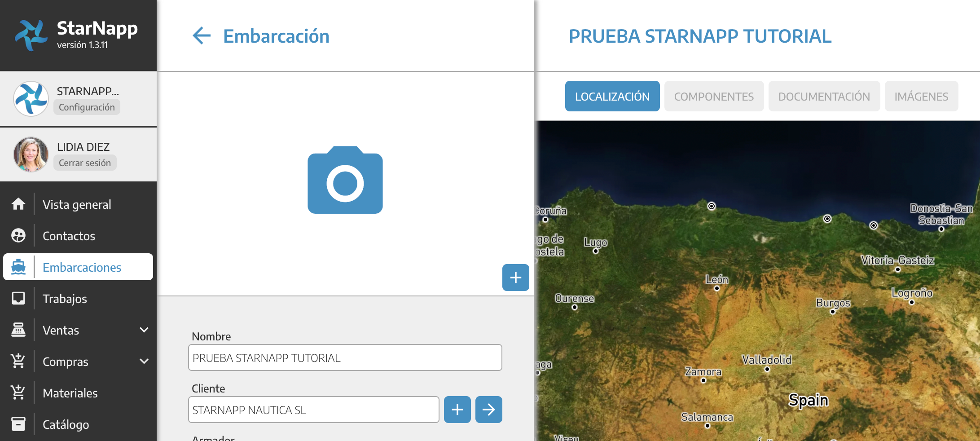The width and height of the screenshot is (980, 441).
Task: Expand the Compras submenu chevron
Action: tap(144, 362)
